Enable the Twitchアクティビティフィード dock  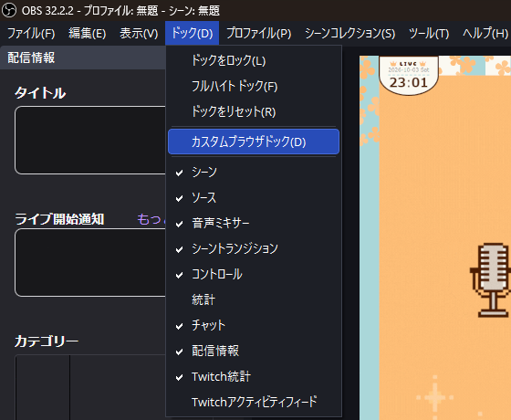pos(254,402)
